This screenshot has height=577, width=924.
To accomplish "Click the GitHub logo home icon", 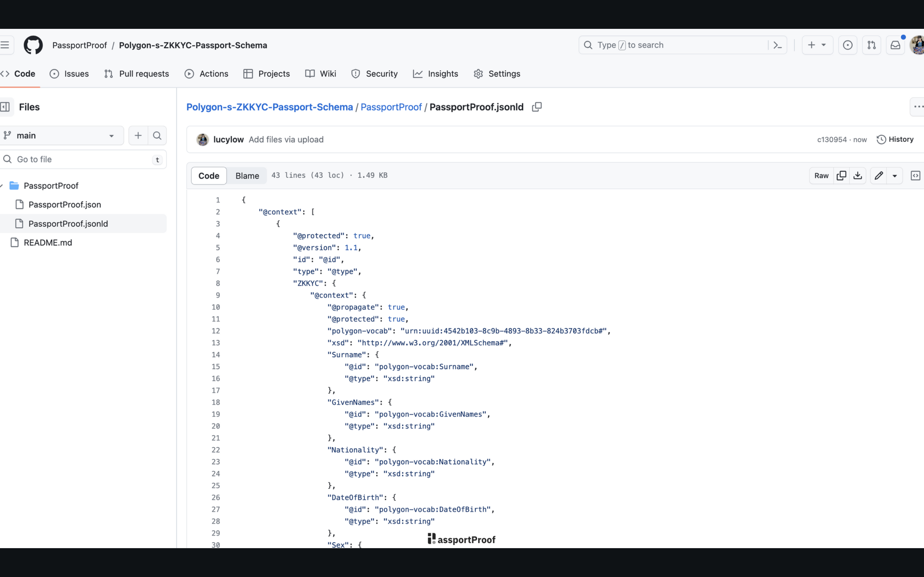I will click(33, 45).
